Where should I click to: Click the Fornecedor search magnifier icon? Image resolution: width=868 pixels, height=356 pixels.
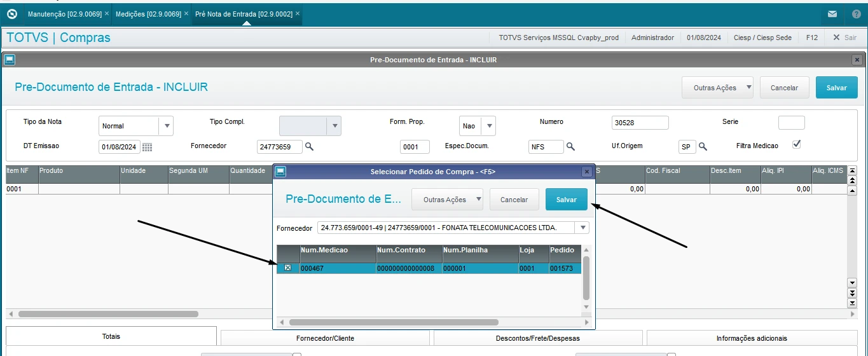310,147
